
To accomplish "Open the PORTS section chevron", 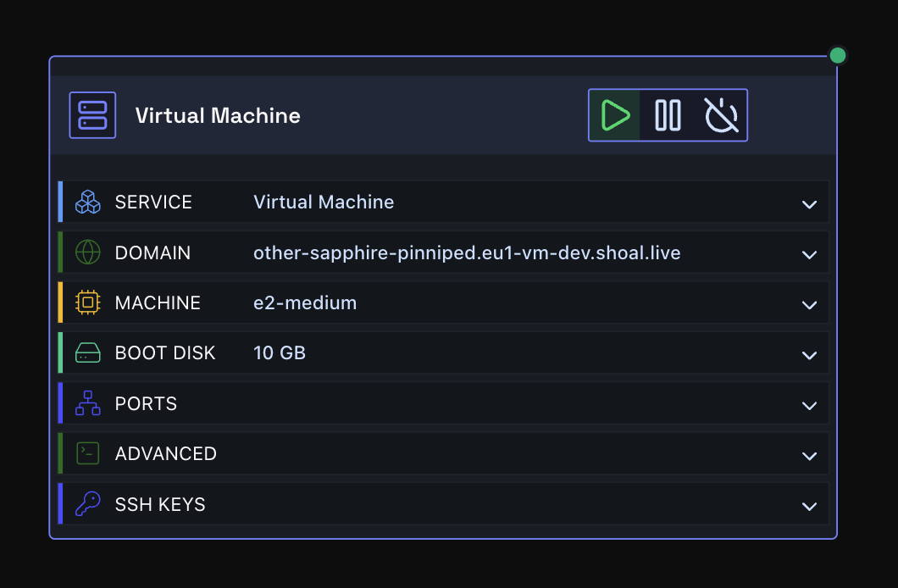I will [x=809, y=406].
